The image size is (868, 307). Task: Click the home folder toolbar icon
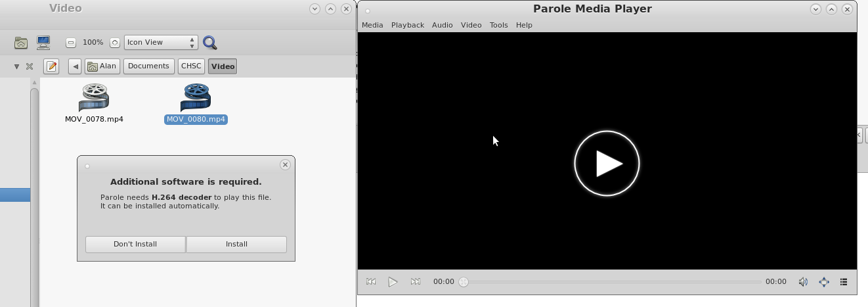tap(21, 43)
